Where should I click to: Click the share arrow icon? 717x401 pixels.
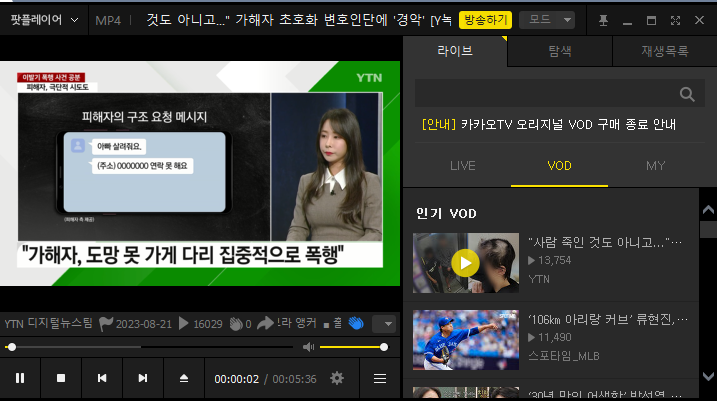pos(265,324)
